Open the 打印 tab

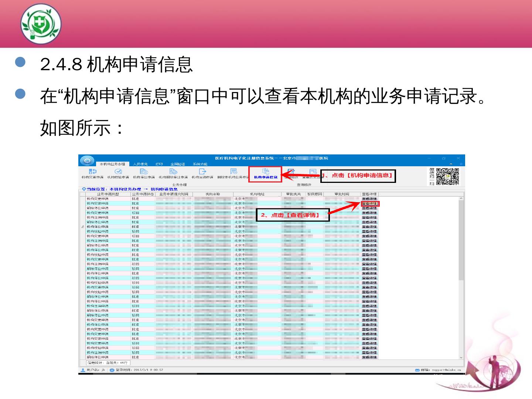[x=159, y=164]
